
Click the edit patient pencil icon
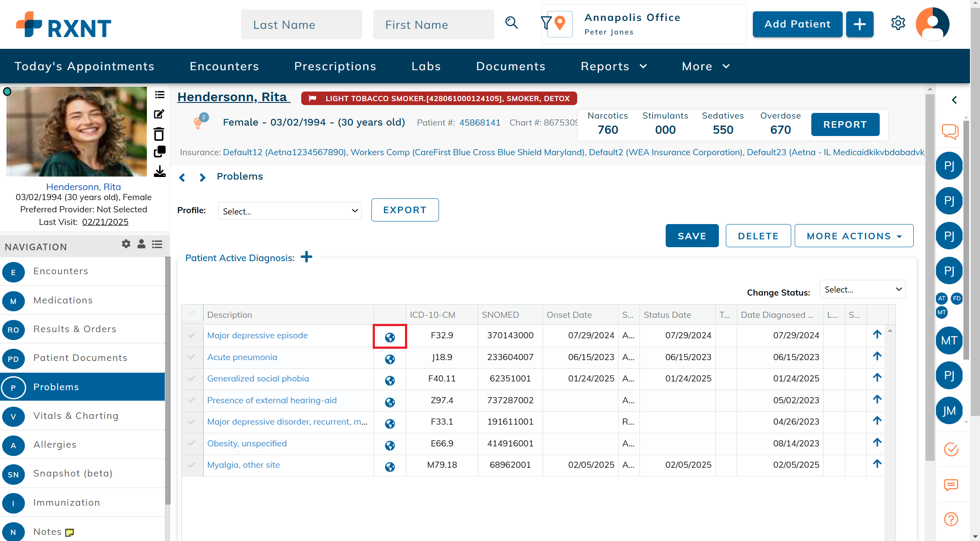click(159, 114)
